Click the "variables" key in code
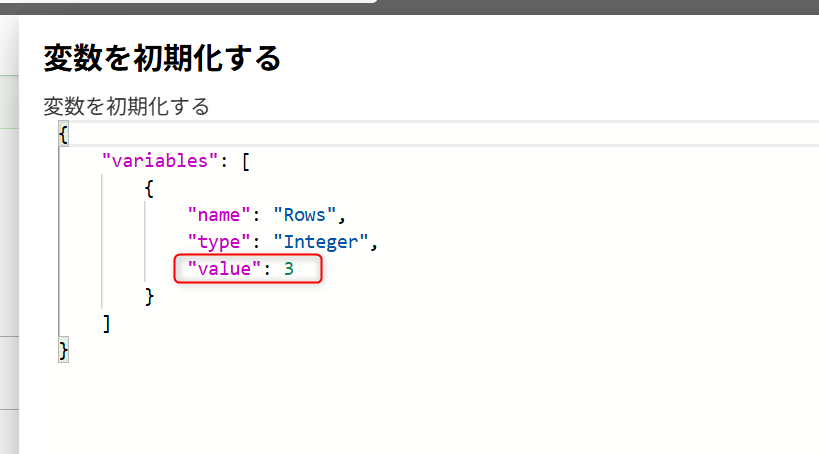819x454 pixels. (x=160, y=161)
